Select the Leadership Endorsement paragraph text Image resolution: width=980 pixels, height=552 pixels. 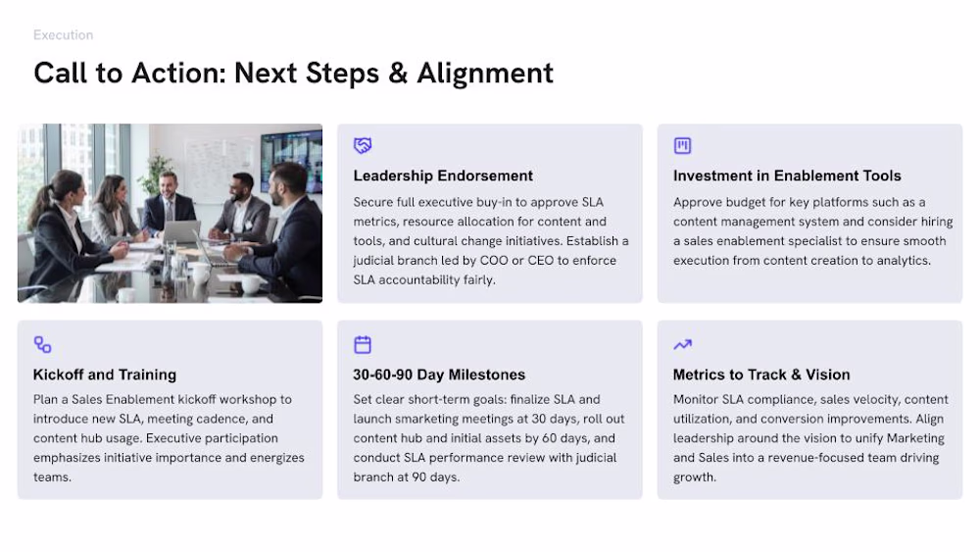pos(491,240)
